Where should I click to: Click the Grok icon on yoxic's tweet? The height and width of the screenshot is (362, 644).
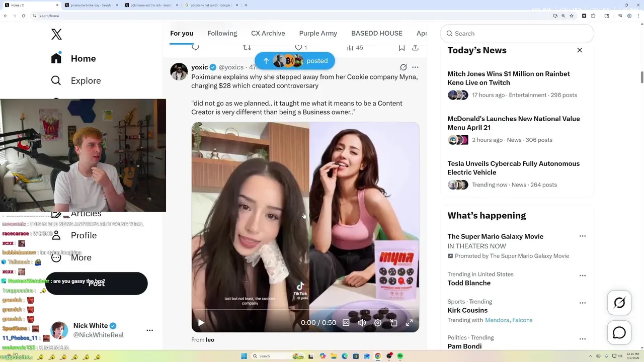[404, 67]
